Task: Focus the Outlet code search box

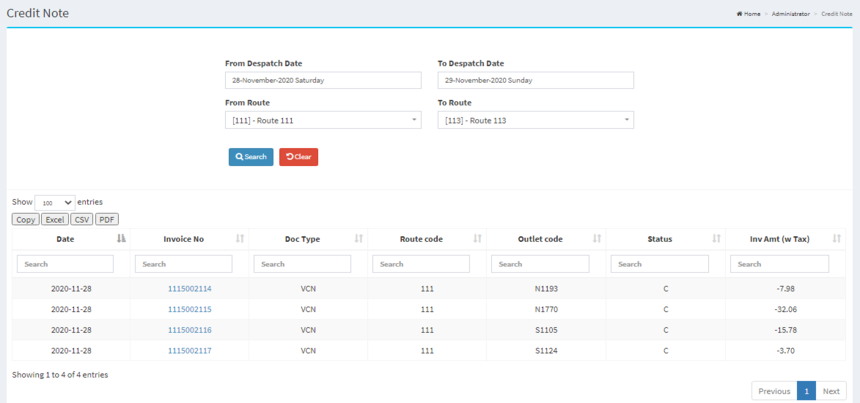Action: tap(540, 264)
